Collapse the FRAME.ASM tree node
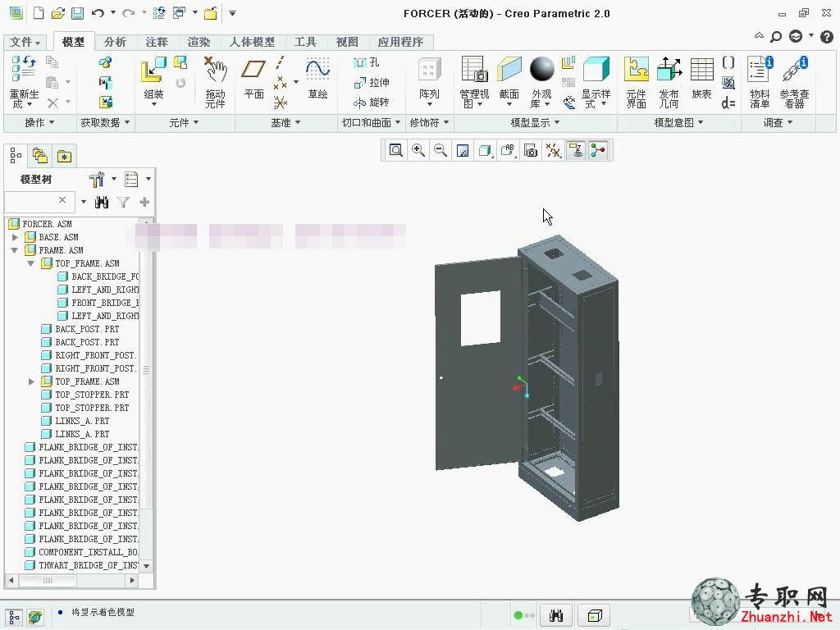Viewport: 840px width, 630px height. point(15,250)
